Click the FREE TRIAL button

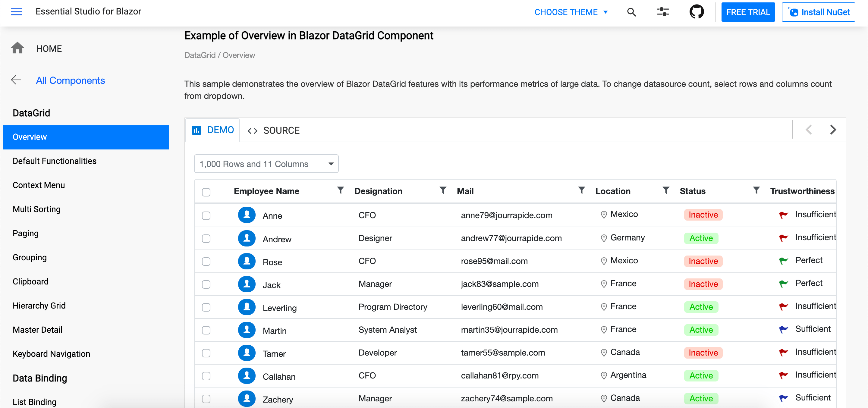tap(747, 12)
